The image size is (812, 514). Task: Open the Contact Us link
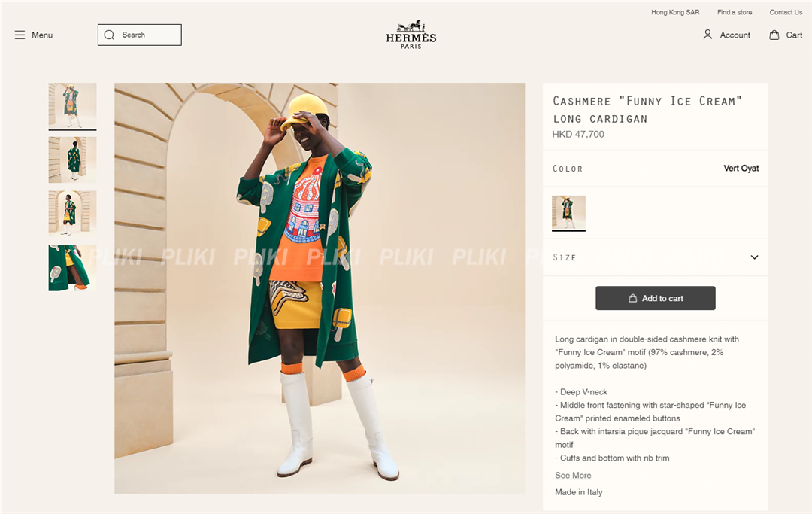click(x=786, y=12)
